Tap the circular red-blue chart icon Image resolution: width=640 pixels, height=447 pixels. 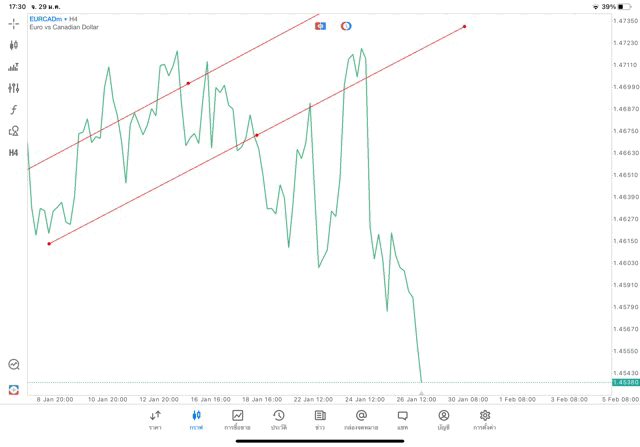346,26
